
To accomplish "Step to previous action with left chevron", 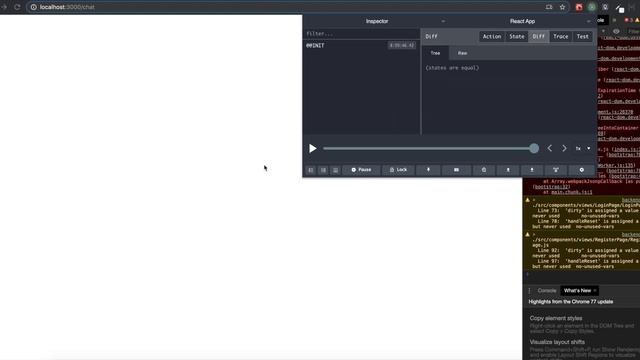I will tap(550, 149).
